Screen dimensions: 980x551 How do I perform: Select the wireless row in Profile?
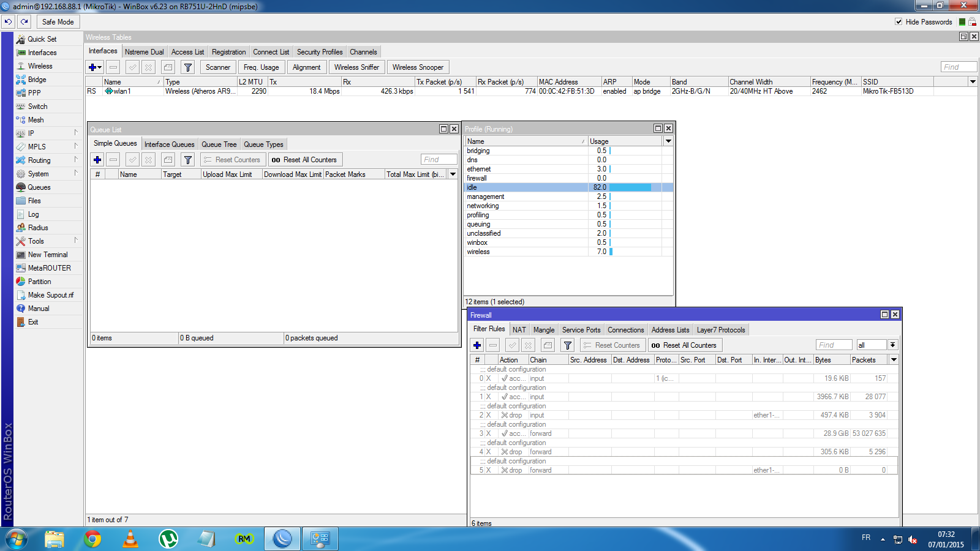[x=568, y=252]
